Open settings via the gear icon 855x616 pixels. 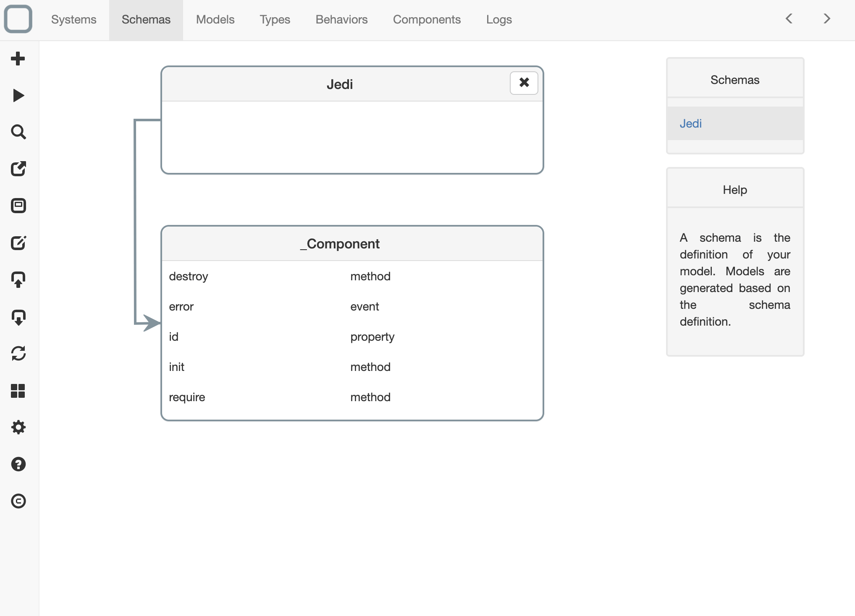[x=18, y=428]
